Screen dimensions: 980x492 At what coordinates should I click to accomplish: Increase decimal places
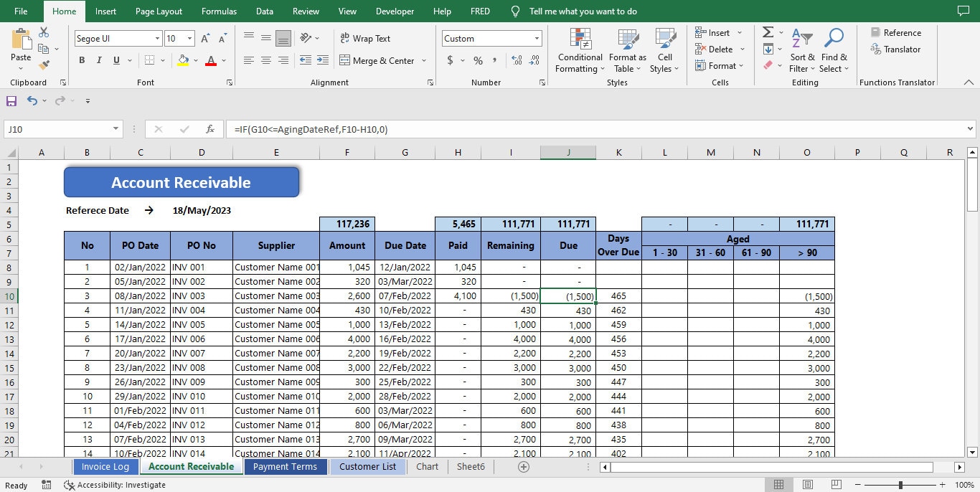[517, 61]
